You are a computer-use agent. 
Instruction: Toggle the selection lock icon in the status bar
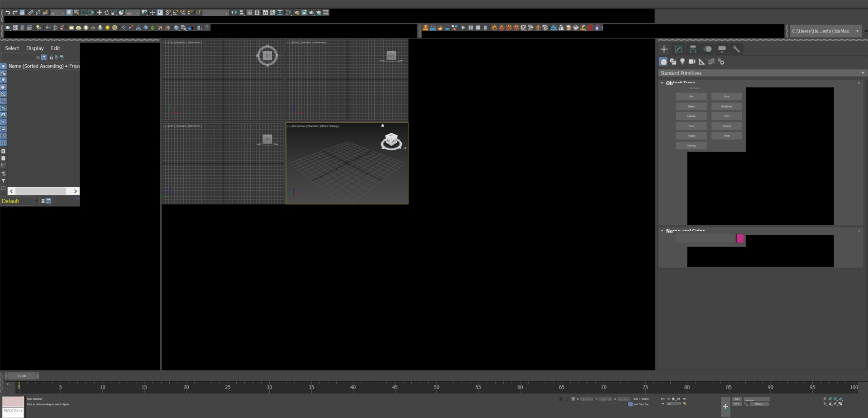(x=567, y=399)
